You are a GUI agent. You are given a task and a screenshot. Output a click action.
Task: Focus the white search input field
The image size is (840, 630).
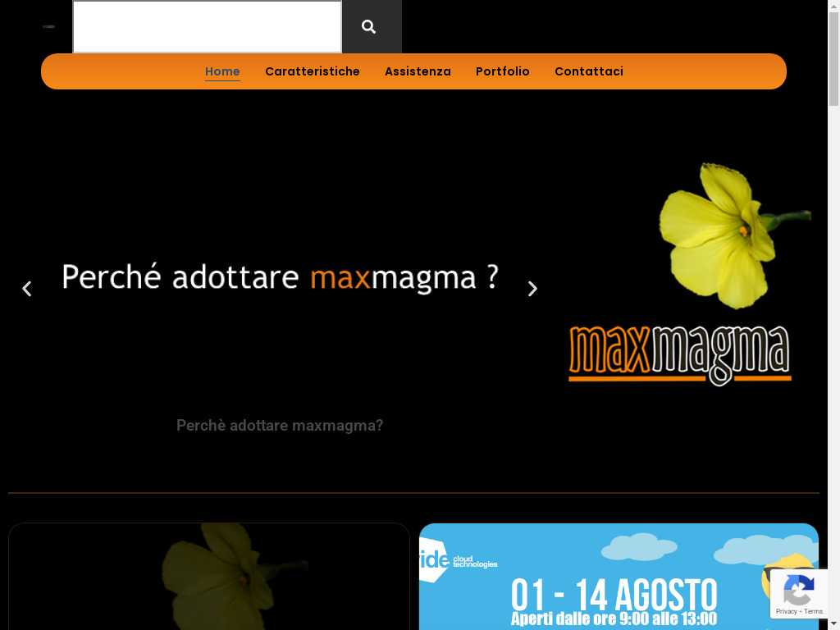pos(207,27)
